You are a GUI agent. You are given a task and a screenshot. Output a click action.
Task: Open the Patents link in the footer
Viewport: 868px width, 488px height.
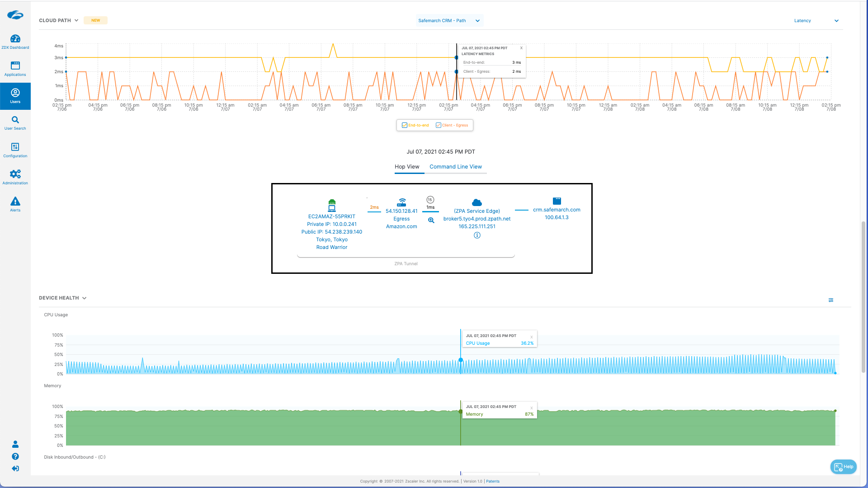492,481
